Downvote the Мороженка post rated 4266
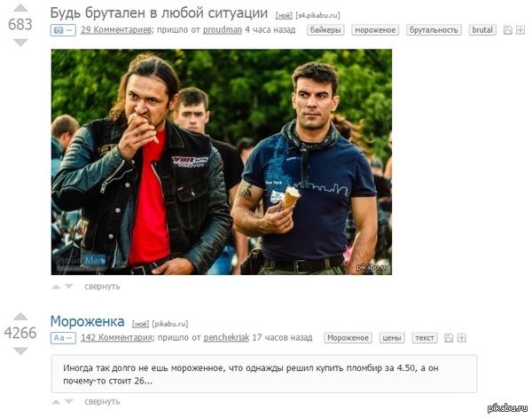The image size is (532, 418). [20, 351]
